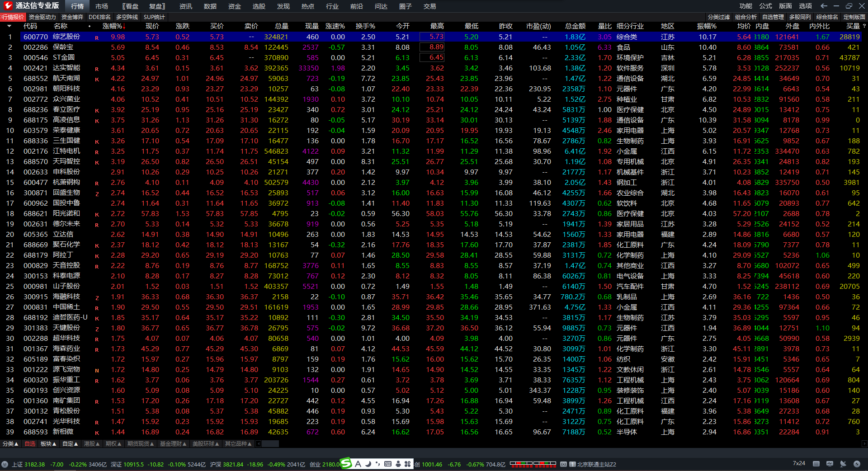This screenshot has width=868, height=471.
Task: Click the left arrow beside the bottom category tabs
Action: 259,444
